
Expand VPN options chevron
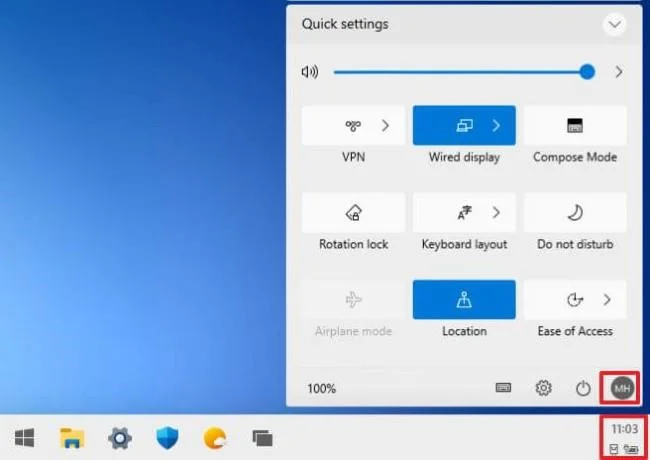[x=386, y=125]
